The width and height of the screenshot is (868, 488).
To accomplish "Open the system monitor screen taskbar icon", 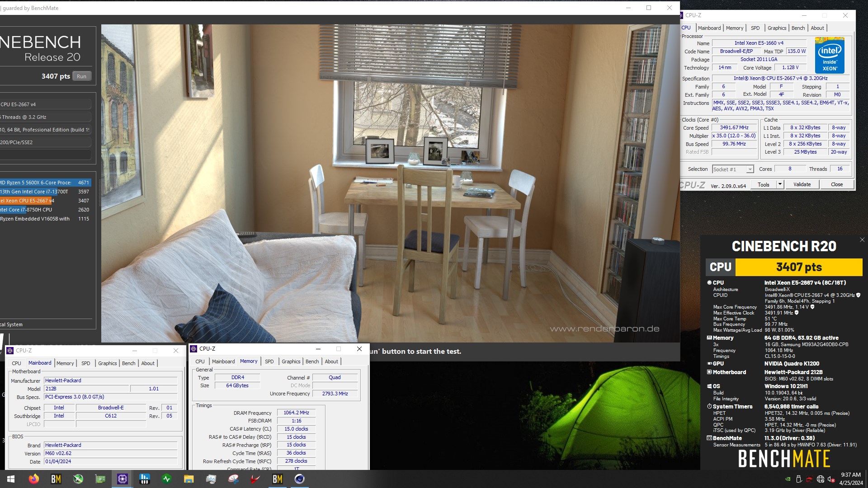I will point(211,479).
